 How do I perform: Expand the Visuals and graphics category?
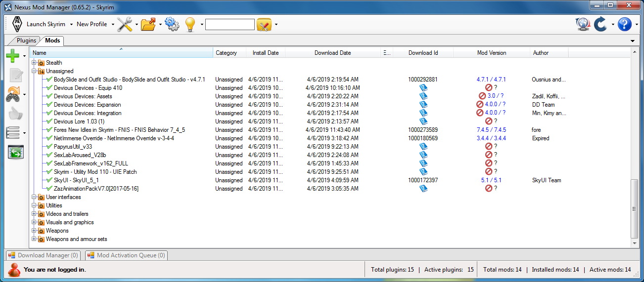(34, 222)
